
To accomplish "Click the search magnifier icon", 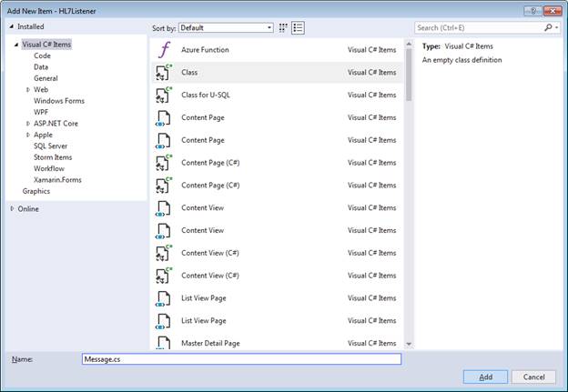I will [549, 28].
